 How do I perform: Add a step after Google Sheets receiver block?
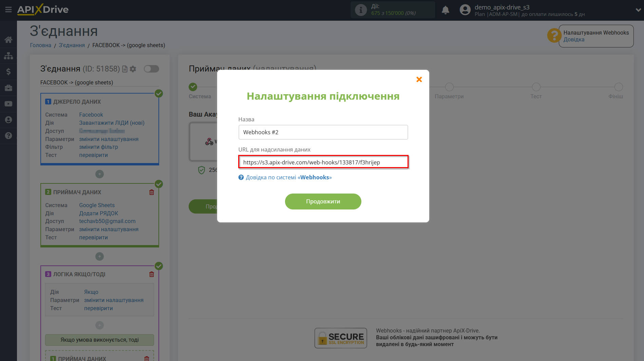tap(99, 256)
